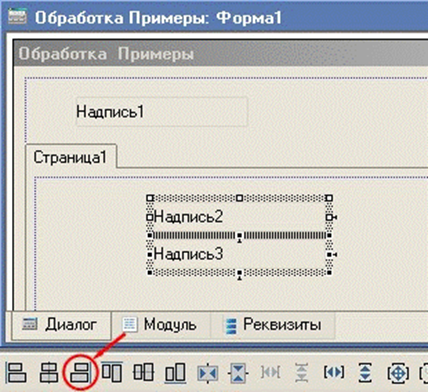Image resolution: width=428 pixels, height=392 pixels.
Task: Switch to the Диалог tab
Action: [x=61, y=324]
